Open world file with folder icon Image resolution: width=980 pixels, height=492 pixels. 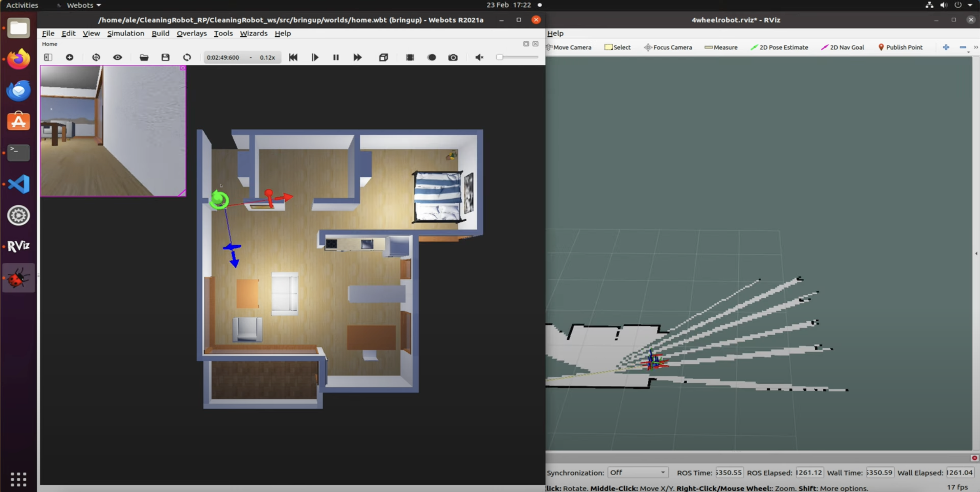[x=144, y=57]
